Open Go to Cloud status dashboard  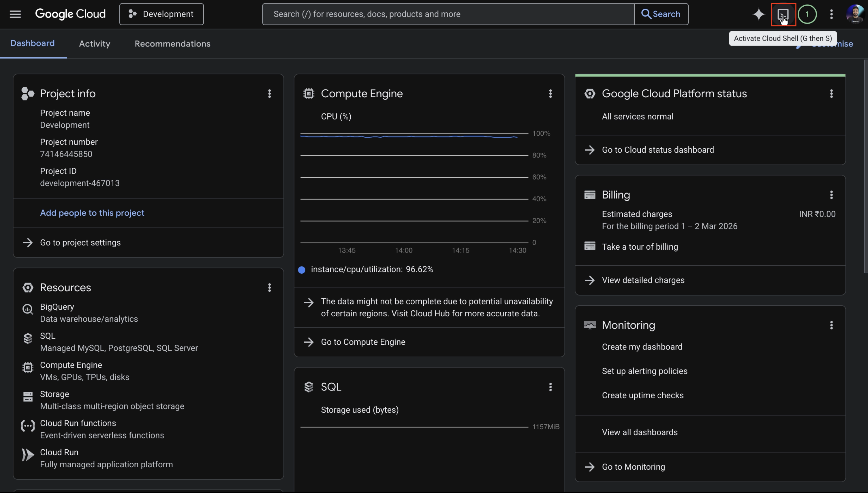tap(657, 150)
